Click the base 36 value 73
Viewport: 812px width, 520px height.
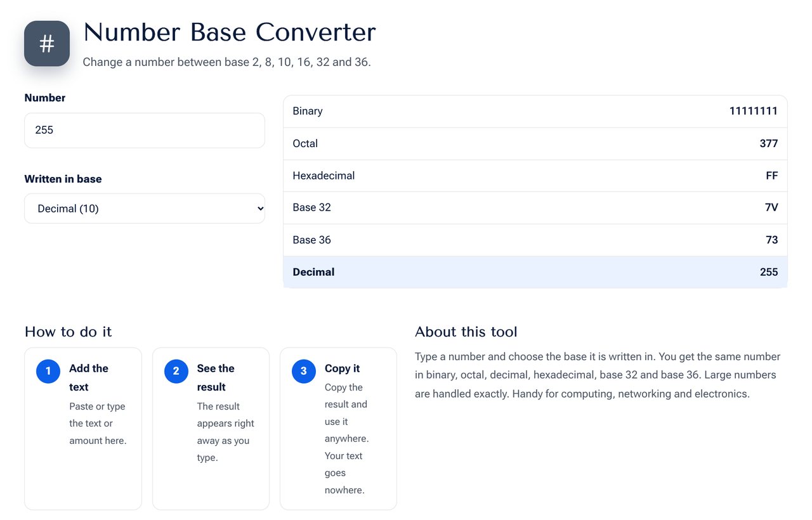[x=771, y=240]
